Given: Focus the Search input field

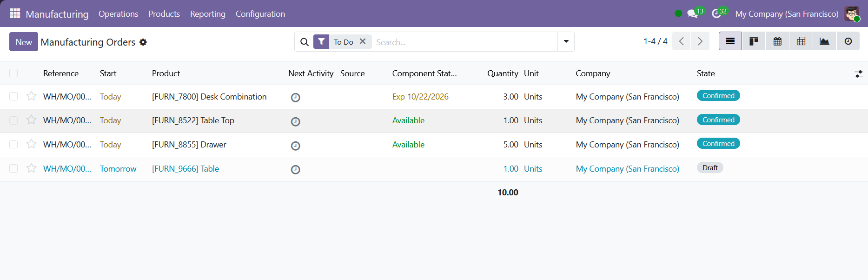Looking at the screenshot, I should [465, 42].
